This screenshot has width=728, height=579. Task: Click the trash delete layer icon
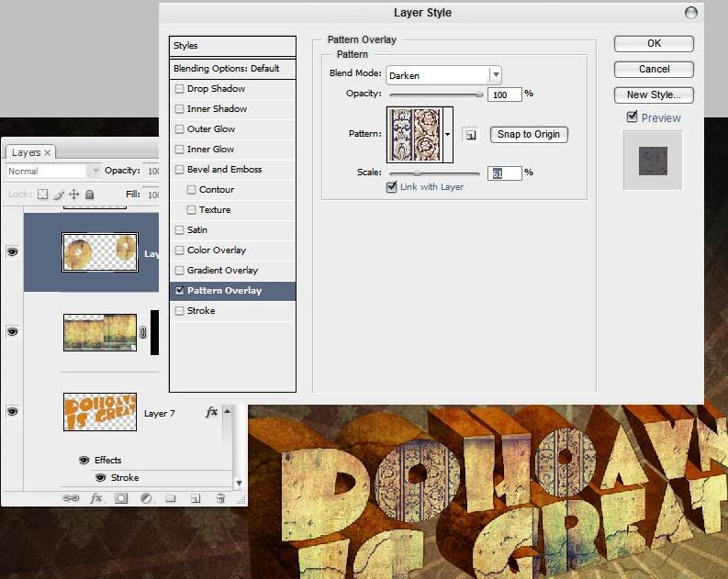point(220,498)
